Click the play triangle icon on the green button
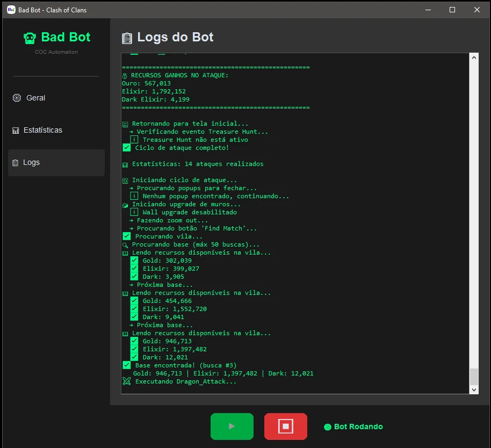The image size is (491, 448). click(x=232, y=426)
